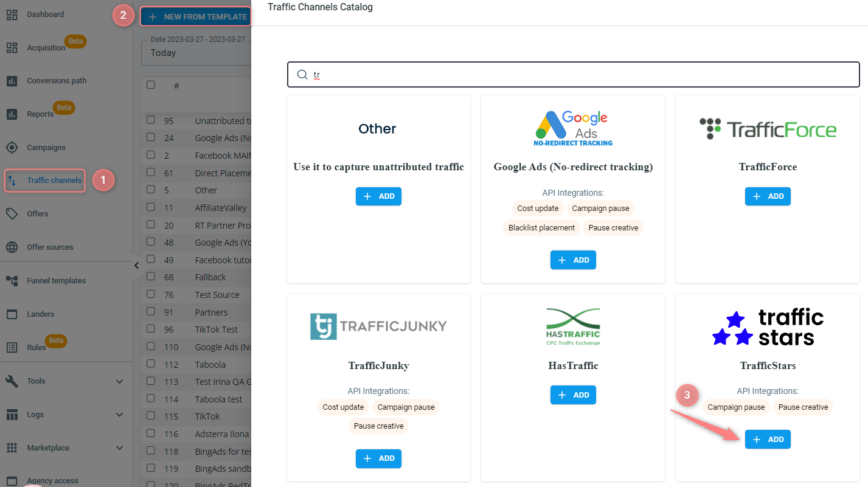
Task: Click the Landers window icon
Action: pyautogui.click(x=12, y=314)
